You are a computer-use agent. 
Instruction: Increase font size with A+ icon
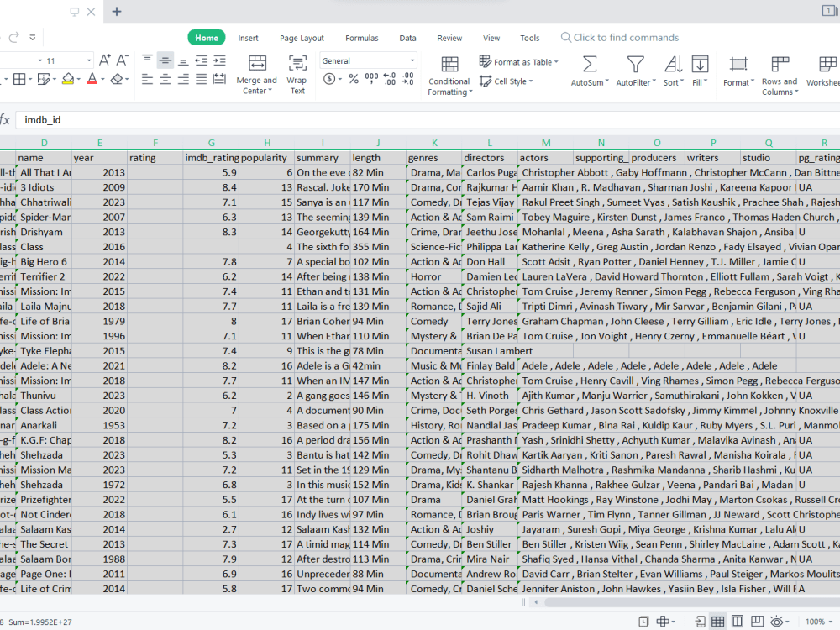click(x=105, y=60)
